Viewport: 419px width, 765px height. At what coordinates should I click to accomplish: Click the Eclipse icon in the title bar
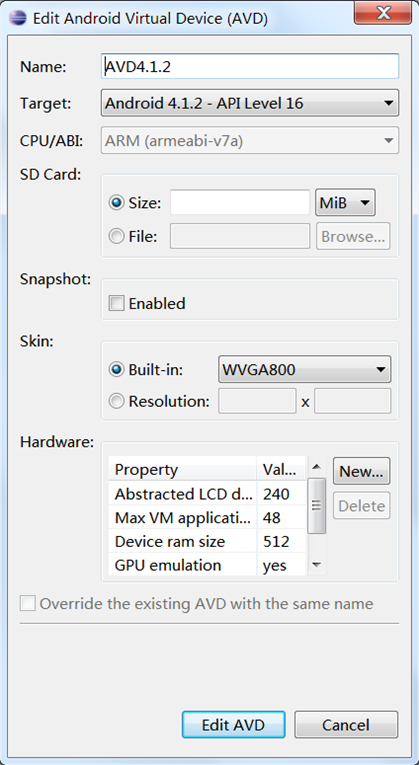19,18
